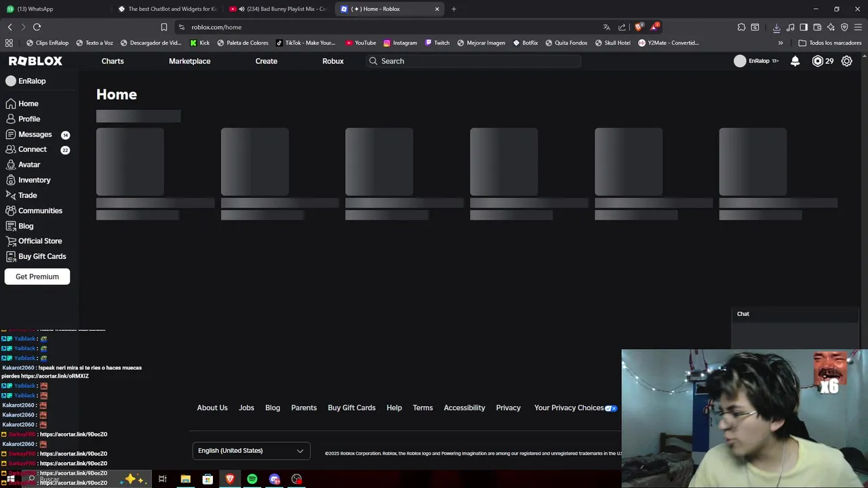Open the Roblox logo home link

pyautogui.click(x=35, y=61)
